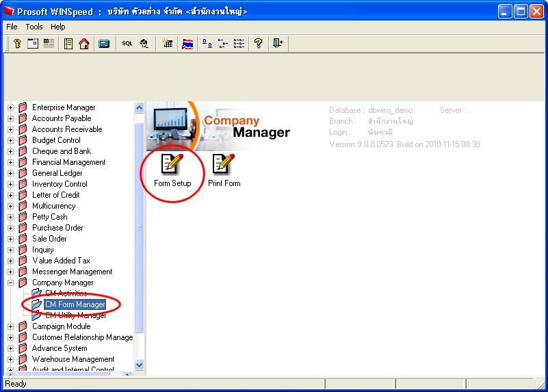Viewport: 548px width, 392px height.
Task: Click the tree vertical scrollbar thumb
Action: tap(139, 228)
